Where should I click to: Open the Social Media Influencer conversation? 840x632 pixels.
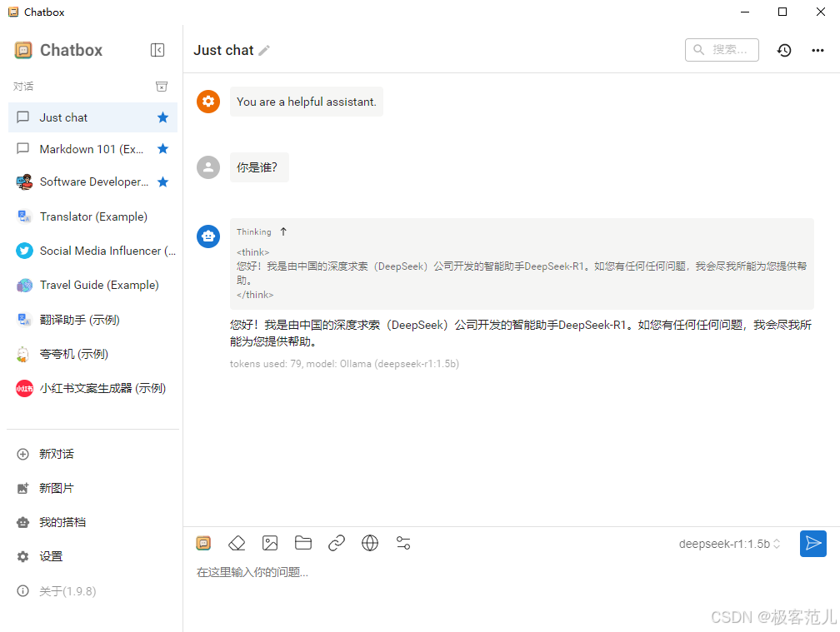(92, 251)
